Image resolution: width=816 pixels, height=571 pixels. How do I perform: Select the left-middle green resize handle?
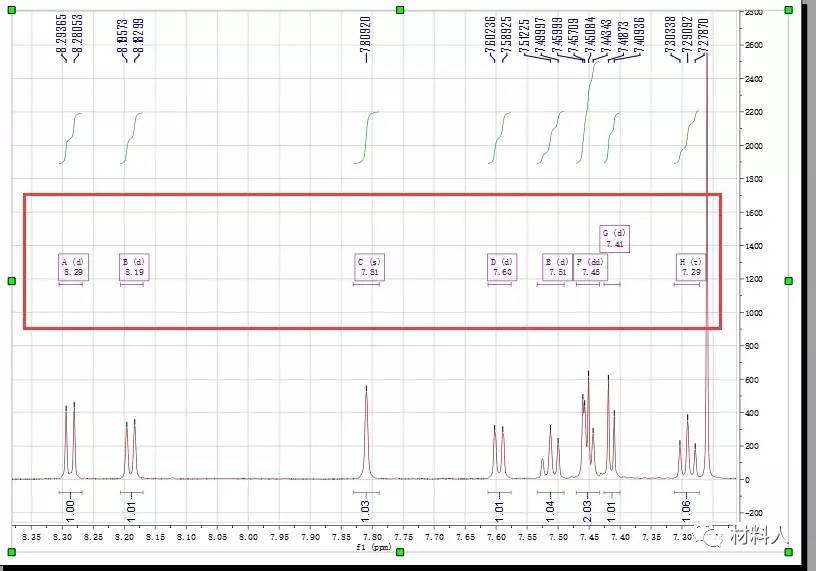coord(12,281)
